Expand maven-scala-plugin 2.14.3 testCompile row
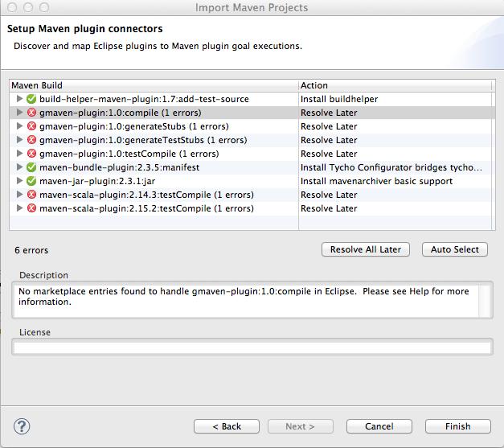 [x=19, y=195]
